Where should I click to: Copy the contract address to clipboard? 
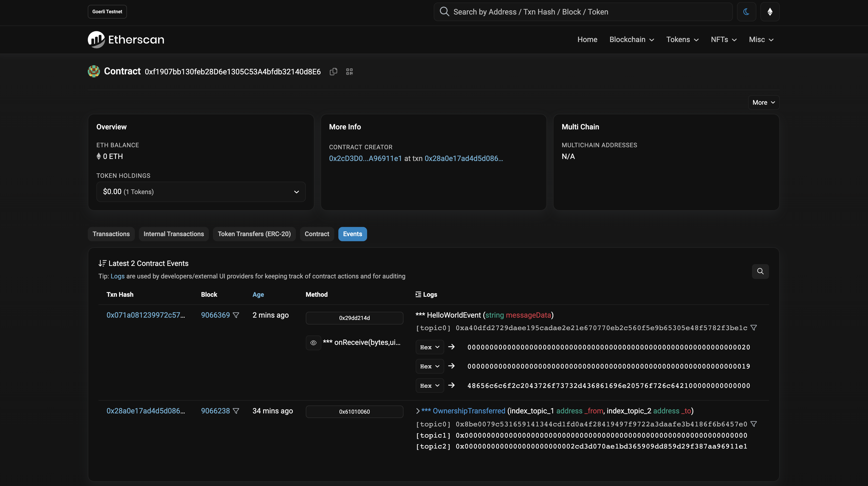(x=333, y=72)
